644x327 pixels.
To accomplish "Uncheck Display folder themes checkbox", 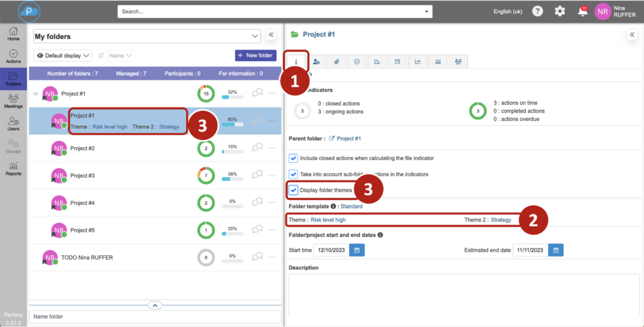I will [x=293, y=190].
